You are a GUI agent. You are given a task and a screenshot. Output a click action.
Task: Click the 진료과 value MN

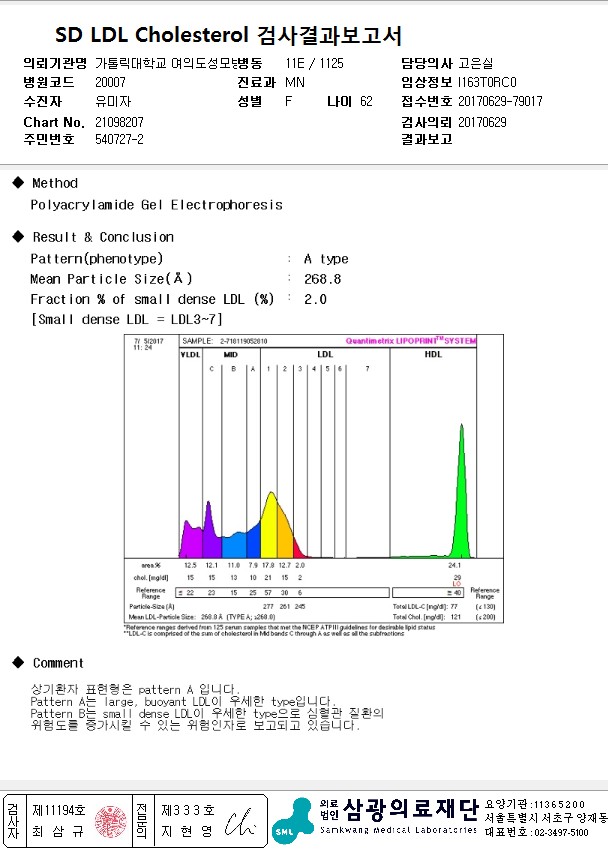tap(295, 82)
